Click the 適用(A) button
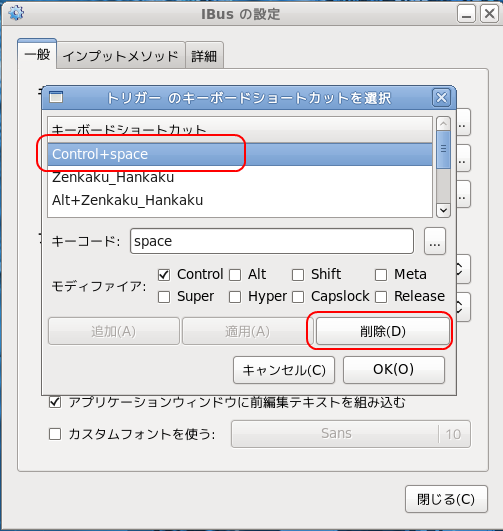Screen dimensions: 503x531 point(247,331)
